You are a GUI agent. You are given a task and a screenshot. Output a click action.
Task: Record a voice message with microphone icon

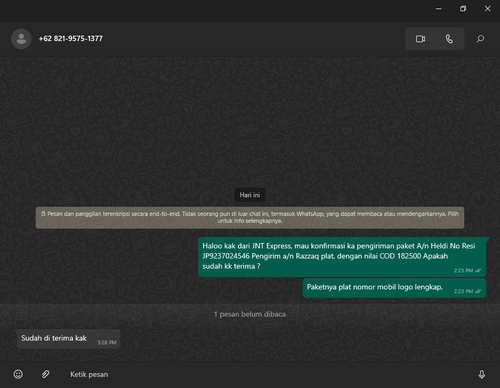(x=482, y=374)
